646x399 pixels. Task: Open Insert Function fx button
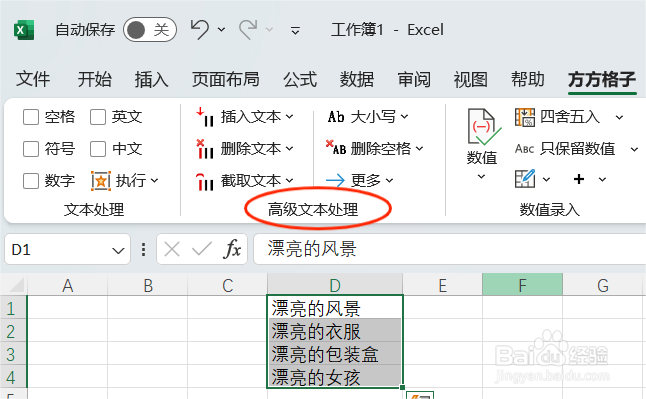[232, 249]
